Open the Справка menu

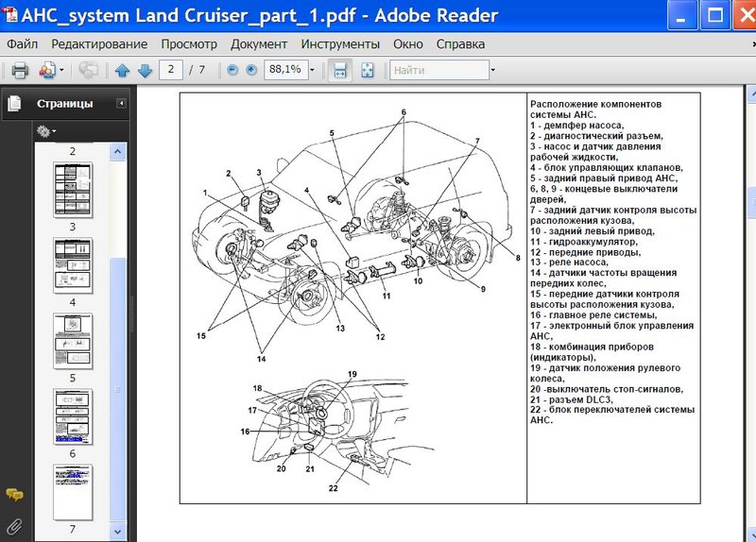pos(460,44)
